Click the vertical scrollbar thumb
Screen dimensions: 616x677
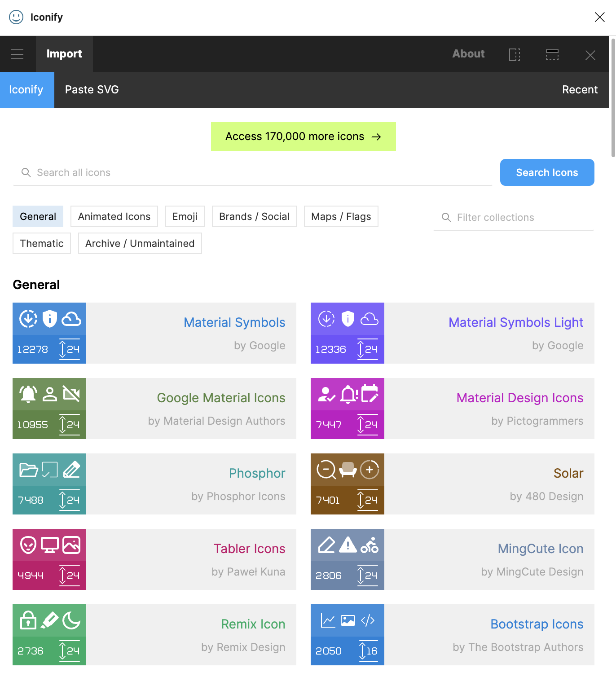pyautogui.click(x=613, y=97)
